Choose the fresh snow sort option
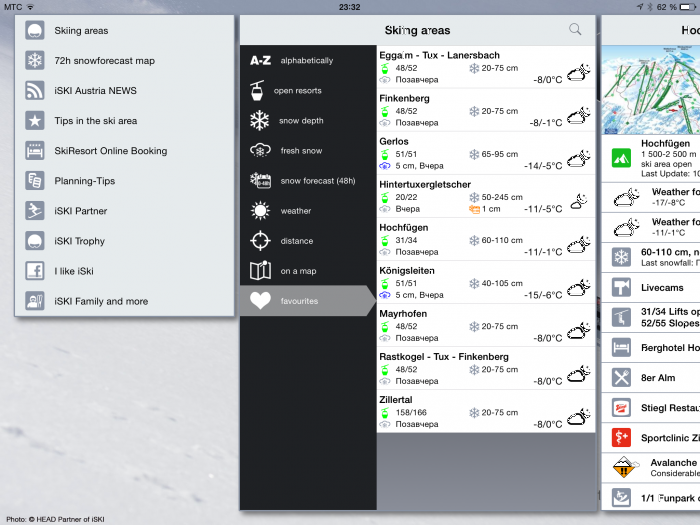The image size is (700, 525). coord(308,150)
